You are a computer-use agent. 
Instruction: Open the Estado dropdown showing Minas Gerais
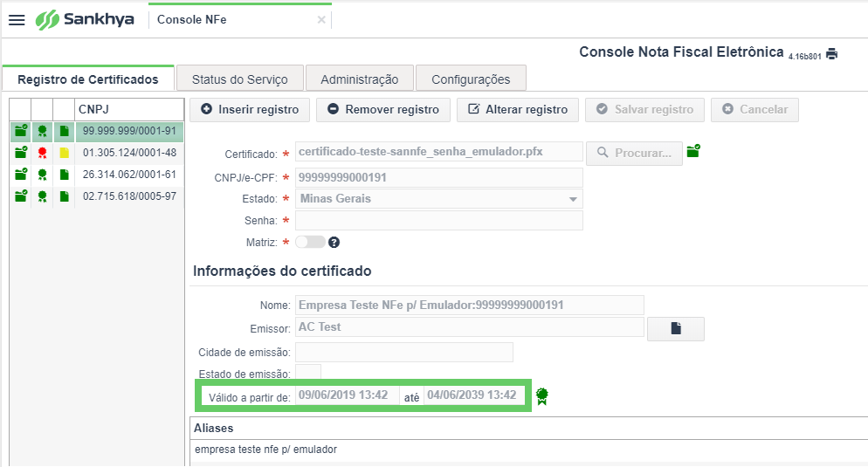point(439,199)
